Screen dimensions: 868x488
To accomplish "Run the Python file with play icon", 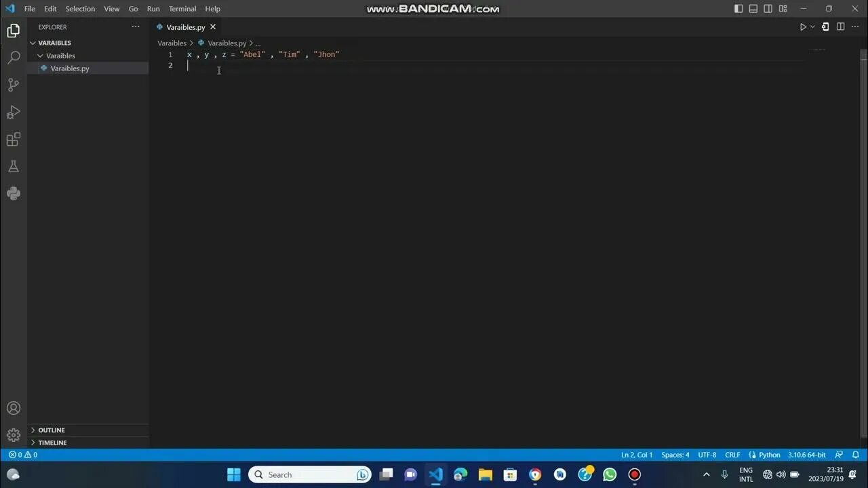I will pos(803,27).
